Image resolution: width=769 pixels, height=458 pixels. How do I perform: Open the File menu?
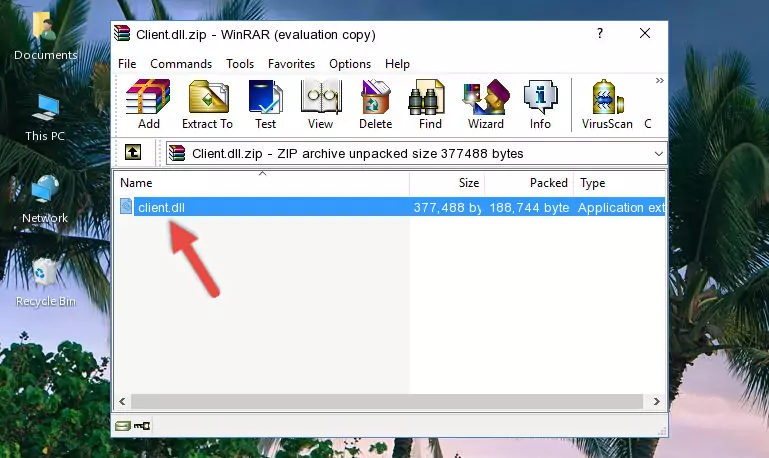coord(127,64)
